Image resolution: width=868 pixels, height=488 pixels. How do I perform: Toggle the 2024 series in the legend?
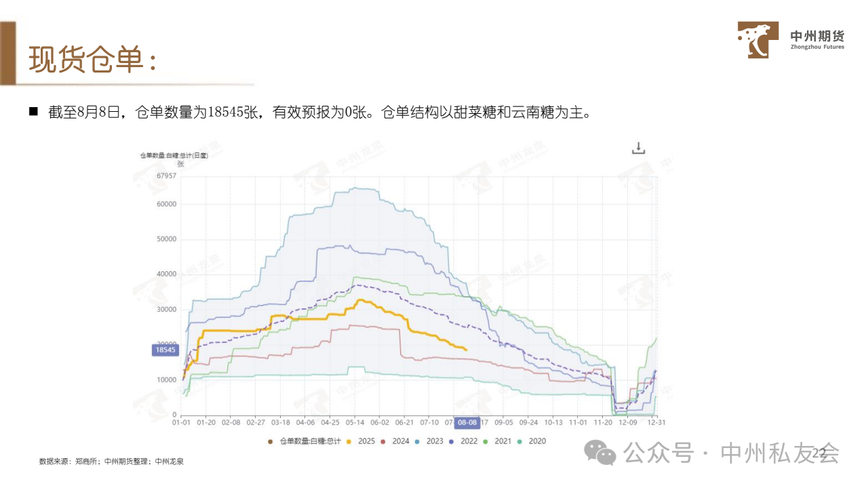[x=395, y=441]
